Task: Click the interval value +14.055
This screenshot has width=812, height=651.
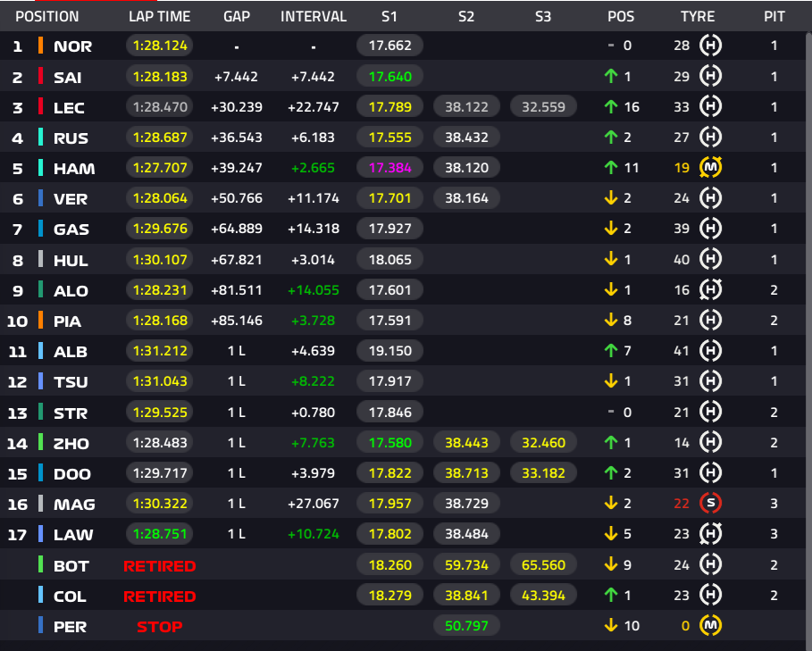Action: 314,290
